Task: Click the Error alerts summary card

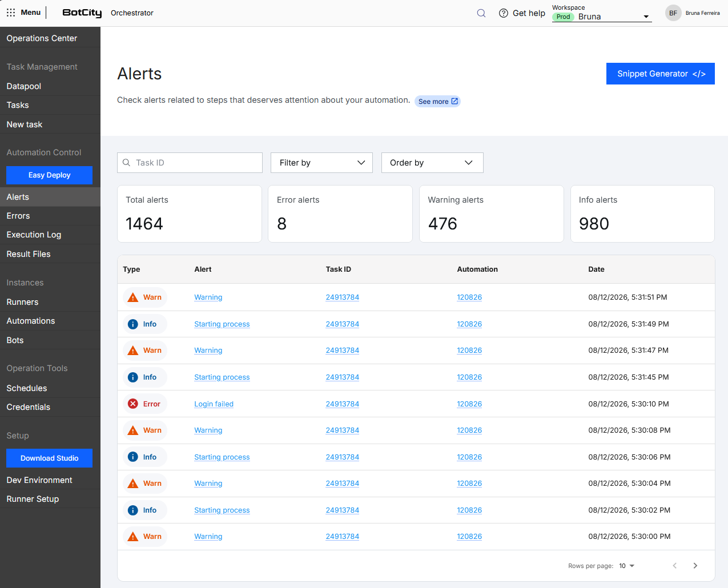Action: [x=340, y=214]
